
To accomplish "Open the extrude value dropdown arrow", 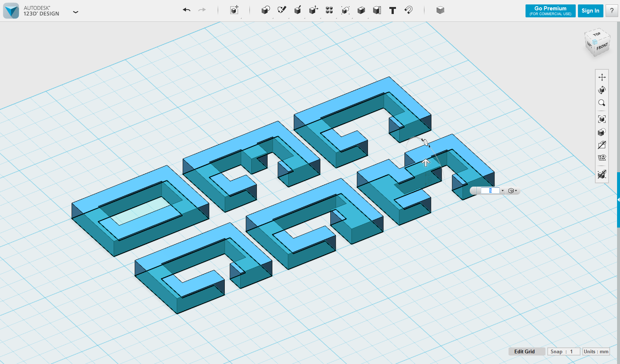I will click(502, 191).
